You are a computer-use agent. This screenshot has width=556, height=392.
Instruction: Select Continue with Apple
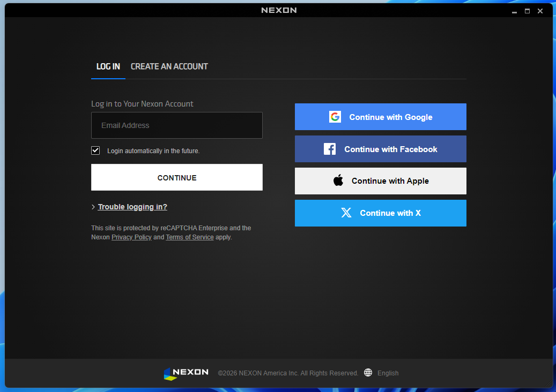[381, 181]
